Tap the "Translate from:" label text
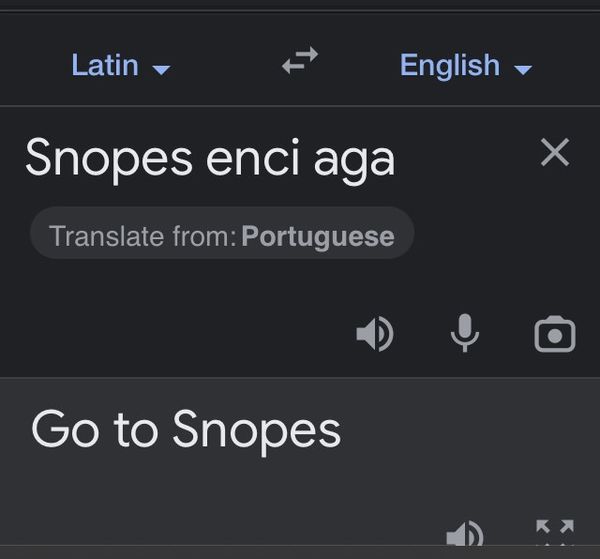Image resolution: width=600 pixels, height=559 pixels. coord(143,236)
